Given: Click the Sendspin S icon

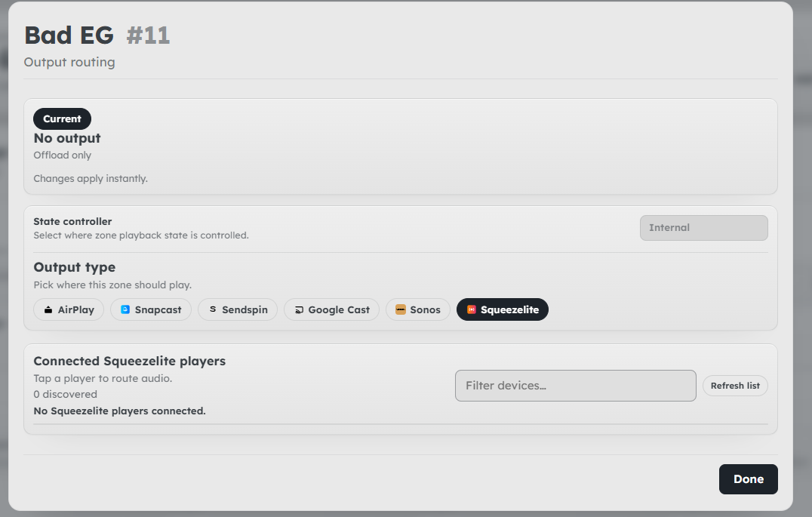Looking at the screenshot, I should coord(213,309).
